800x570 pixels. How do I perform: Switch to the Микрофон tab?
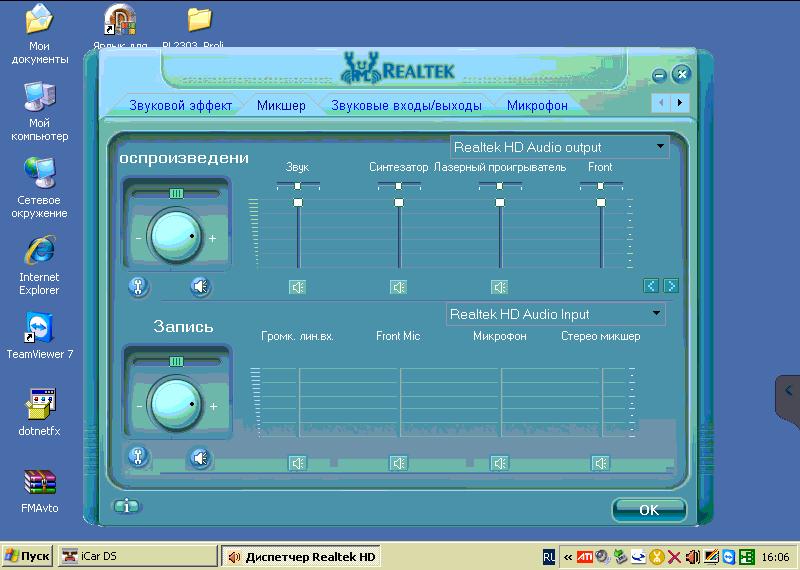pyautogui.click(x=537, y=105)
